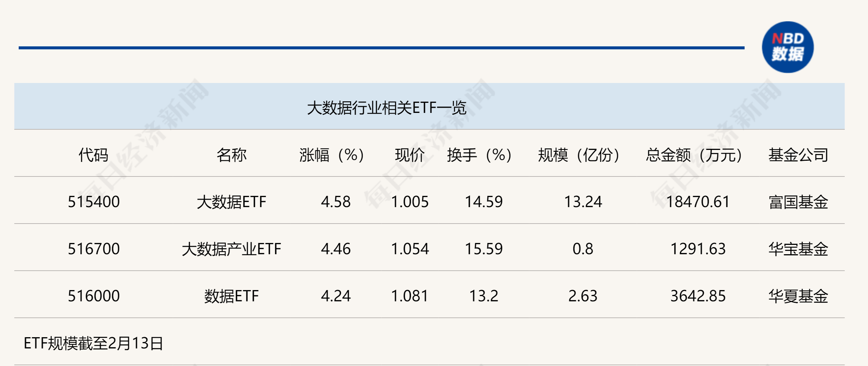Select the 名称 column header
Viewport: 868px width, 366px height.
[231, 155]
